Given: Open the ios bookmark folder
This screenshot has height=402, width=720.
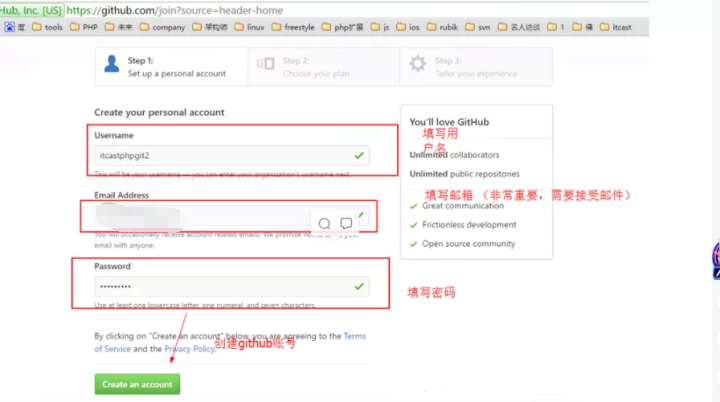Looking at the screenshot, I should click(408, 27).
